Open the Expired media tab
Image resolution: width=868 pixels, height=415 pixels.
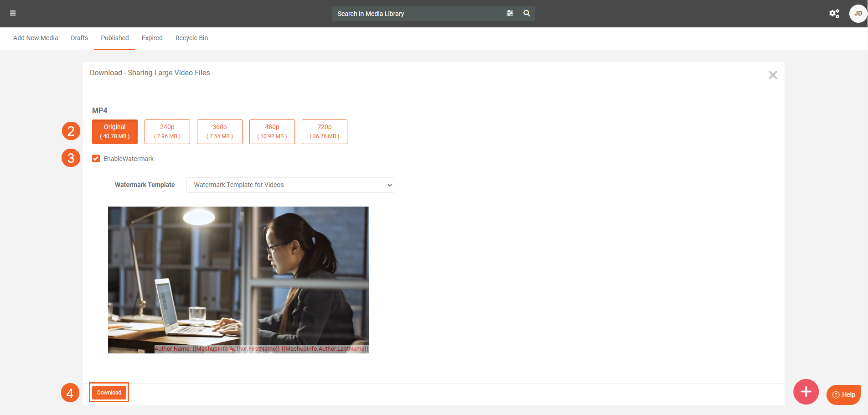tap(152, 38)
